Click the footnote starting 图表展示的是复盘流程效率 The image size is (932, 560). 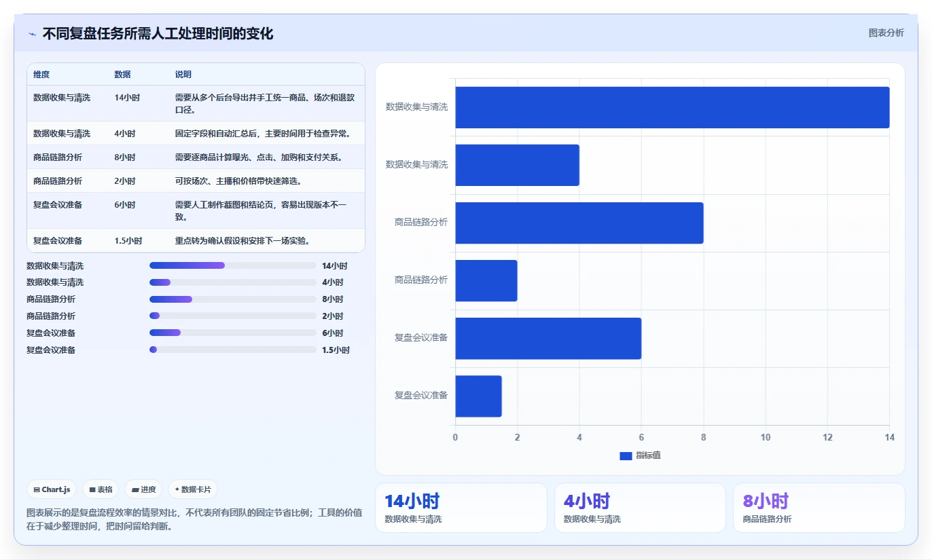[194, 519]
